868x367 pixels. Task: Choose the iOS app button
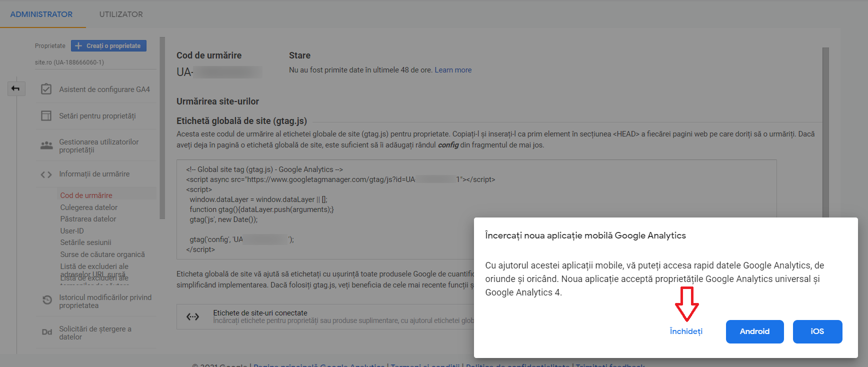coord(817,331)
